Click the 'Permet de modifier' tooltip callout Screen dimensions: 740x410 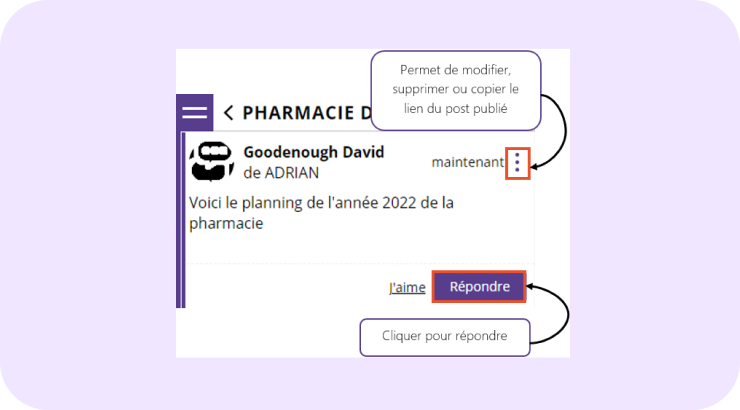coord(455,90)
